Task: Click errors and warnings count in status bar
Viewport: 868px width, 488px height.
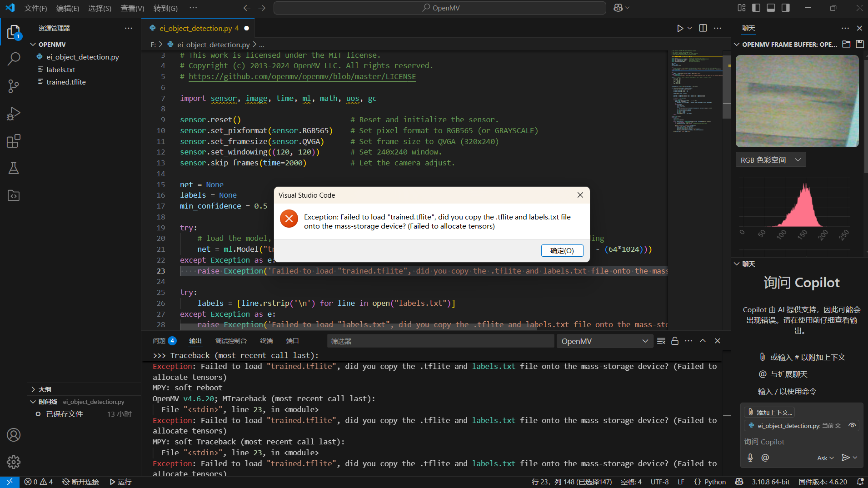Action: point(39,482)
